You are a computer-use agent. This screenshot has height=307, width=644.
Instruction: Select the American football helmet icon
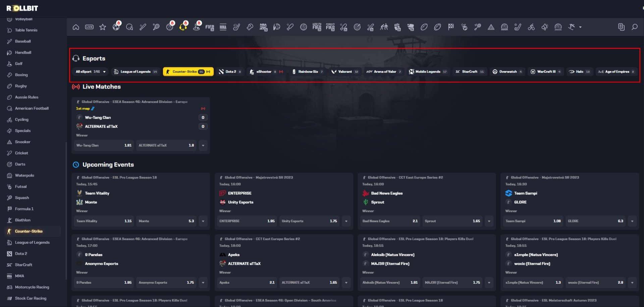(129, 27)
